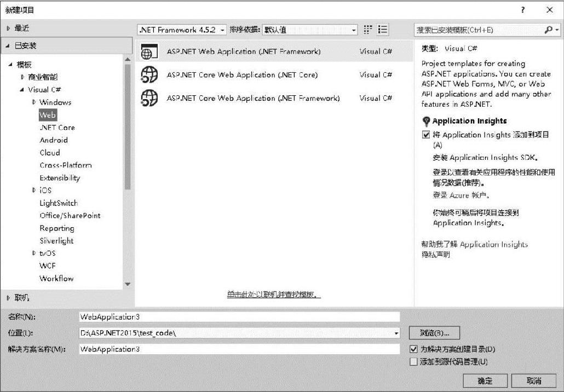Click the project name input field
Screen dimensions: 564x392
point(239,317)
